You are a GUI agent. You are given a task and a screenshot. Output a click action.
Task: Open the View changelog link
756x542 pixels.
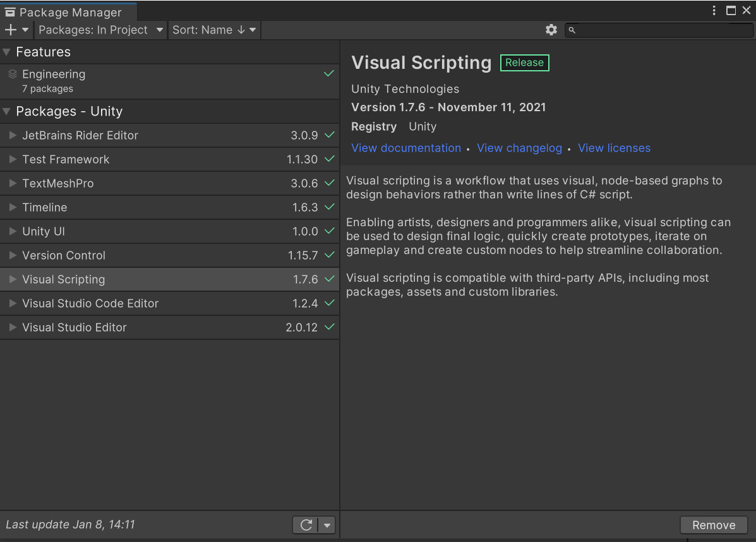click(519, 148)
